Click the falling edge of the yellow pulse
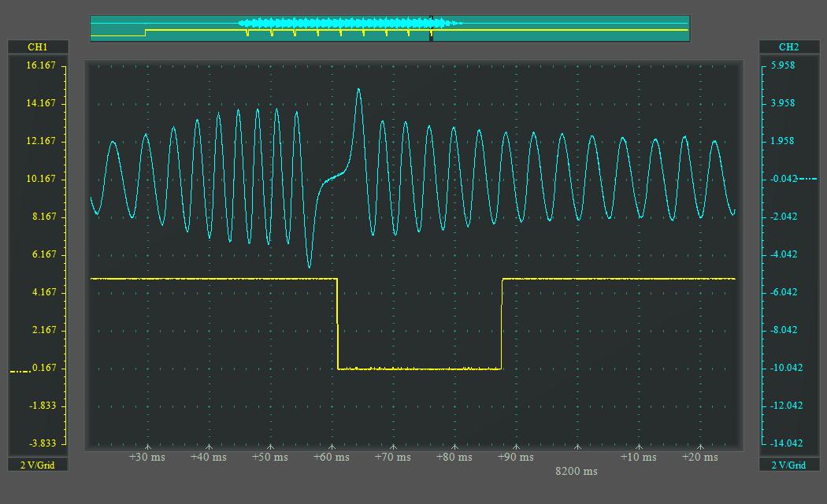 click(338, 323)
